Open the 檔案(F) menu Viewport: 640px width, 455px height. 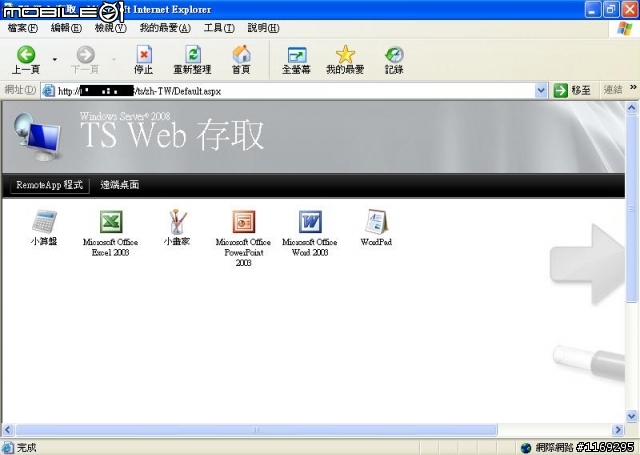pos(22,28)
